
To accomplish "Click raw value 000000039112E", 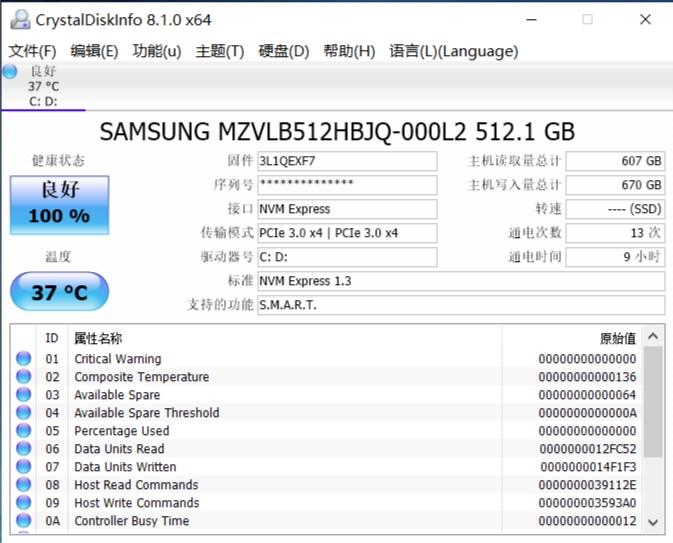I will pyautogui.click(x=588, y=485).
